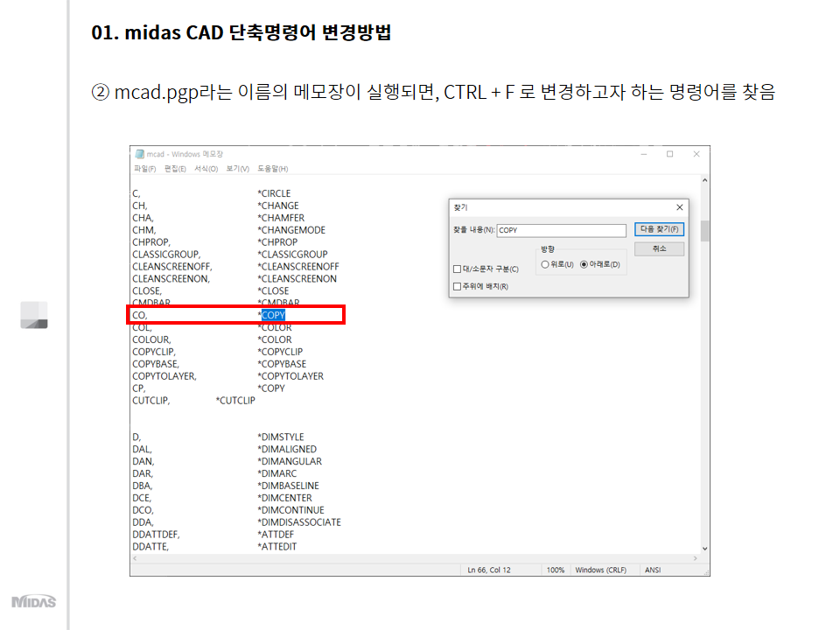The width and height of the screenshot is (840, 630).
Task: Click the vertical scrollbar up arrow
Action: coord(705,180)
